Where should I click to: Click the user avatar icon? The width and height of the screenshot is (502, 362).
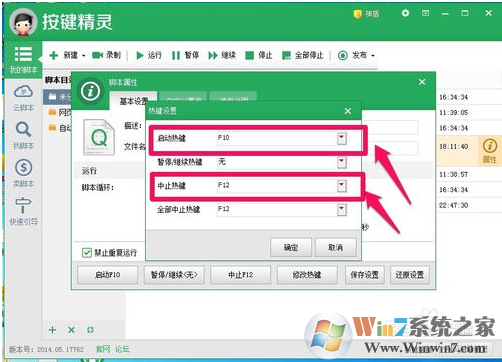[23, 22]
